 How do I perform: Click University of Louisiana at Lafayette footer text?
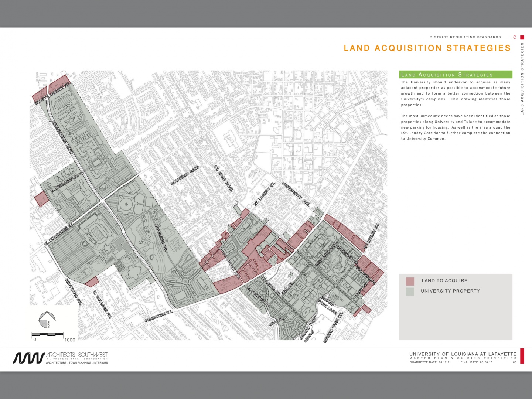click(x=463, y=354)
